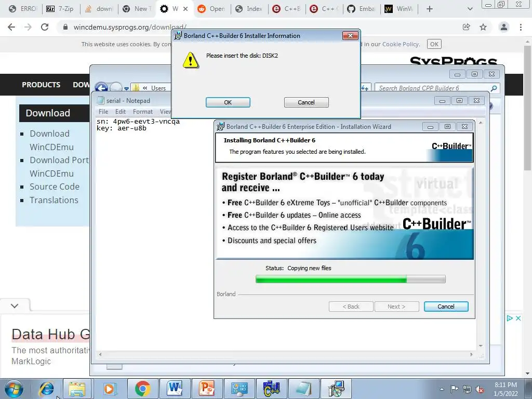The image size is (532, 399).
Task: Open the Control Panel taskbar icon
Action: (x=239, y=389)
